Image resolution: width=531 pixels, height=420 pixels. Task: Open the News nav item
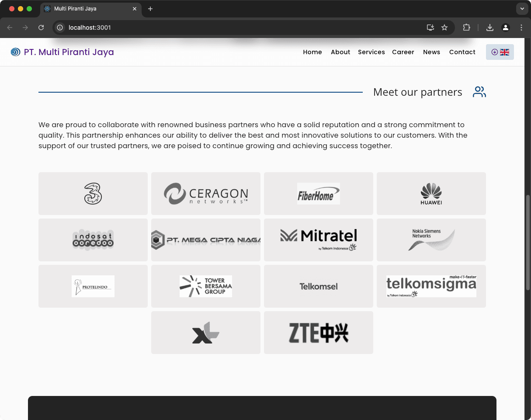pyautogui.click(x=431, y=52)
